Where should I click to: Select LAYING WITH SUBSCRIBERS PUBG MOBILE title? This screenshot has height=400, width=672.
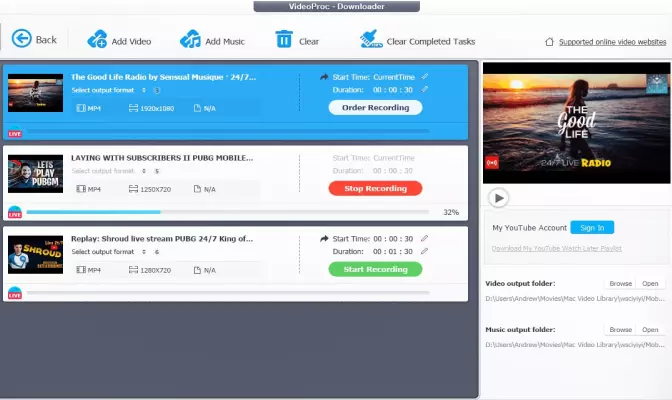pyautogui.click(x=162, y=158)
